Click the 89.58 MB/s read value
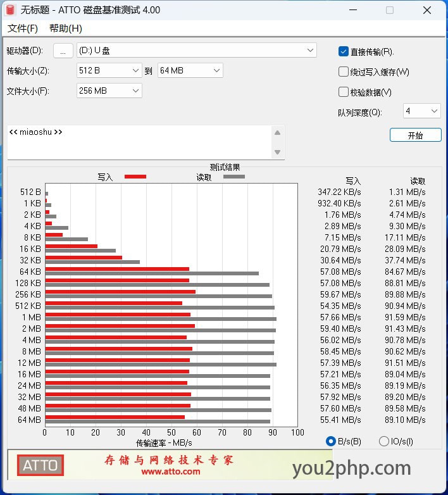The height and width of the screenshot is (495, 448). [405, 408]
